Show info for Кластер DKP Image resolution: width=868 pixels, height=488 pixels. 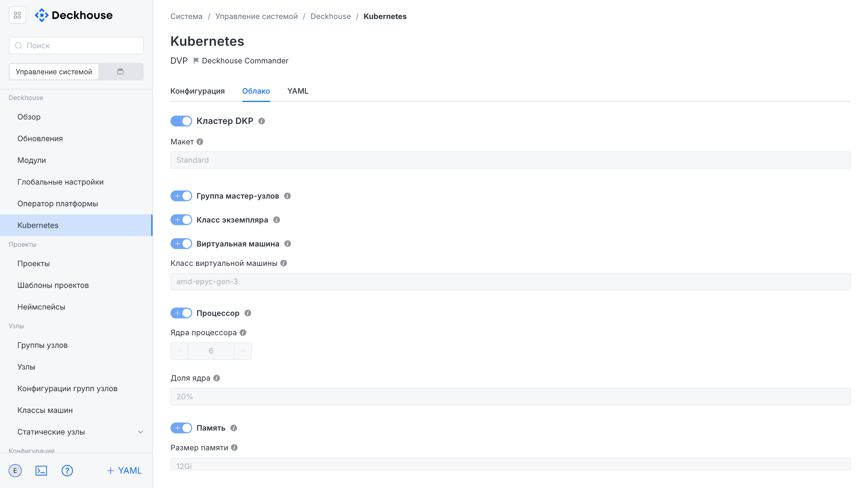tap(261, 121)
